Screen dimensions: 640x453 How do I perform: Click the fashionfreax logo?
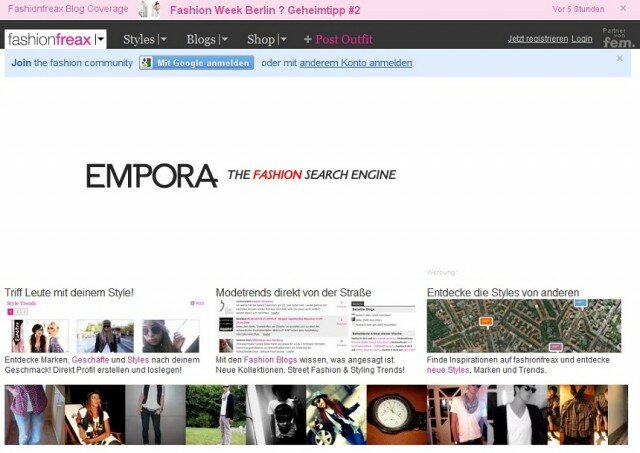click(x=50, y=40)
